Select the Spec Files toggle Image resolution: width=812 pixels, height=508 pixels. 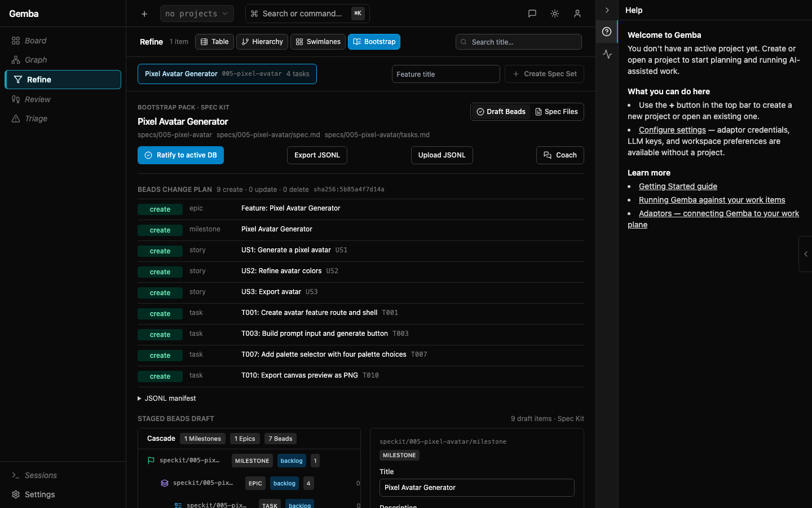(x=557, y=112)
